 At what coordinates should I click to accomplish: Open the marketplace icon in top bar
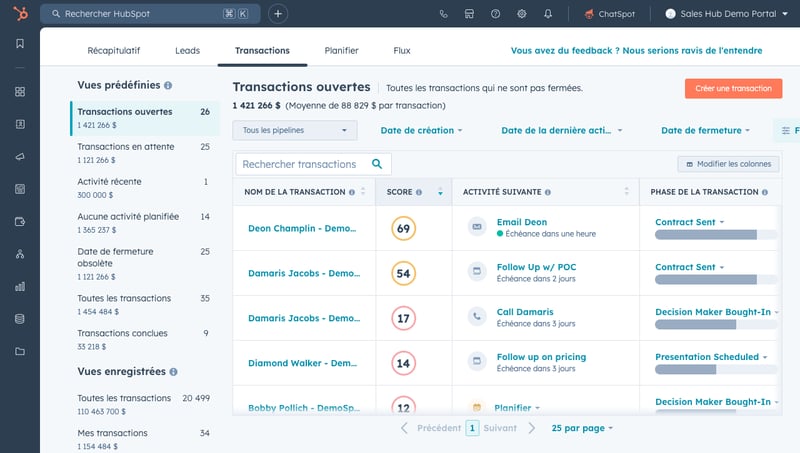(469, 14)
